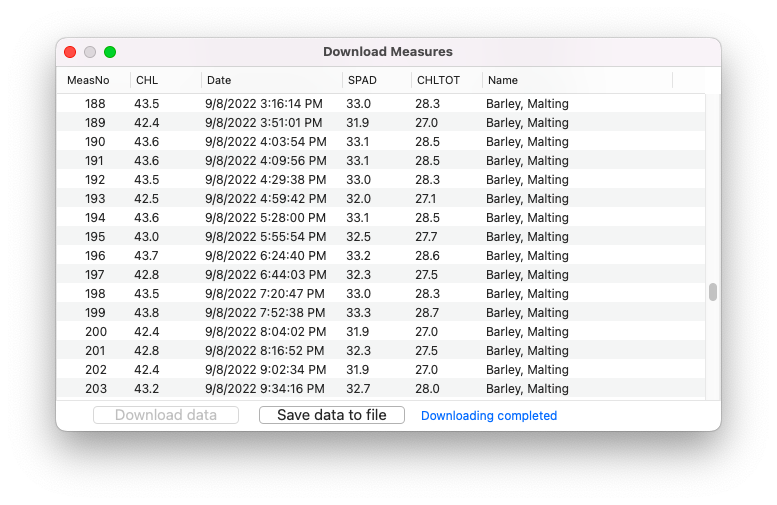This screenshot has height=505, width=777.
Task: Select row timestamped 9/8/2022 4:03:54 PM
Action: click(381, 142)
